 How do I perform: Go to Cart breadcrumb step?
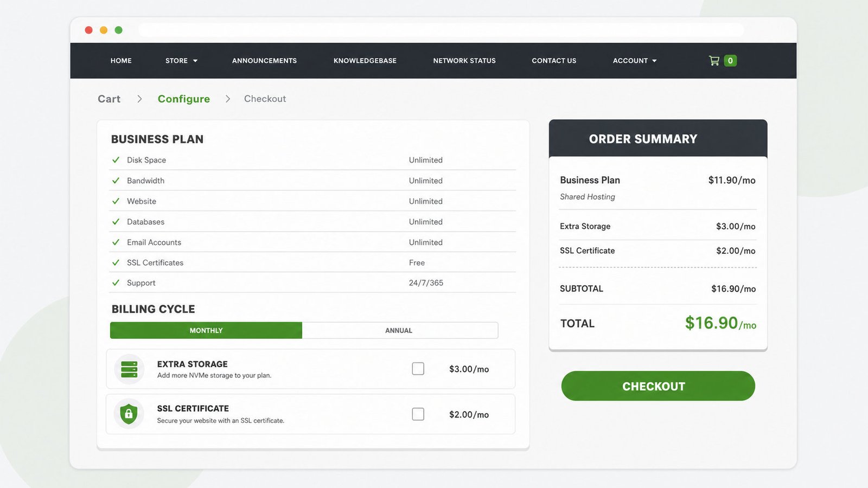109,99
